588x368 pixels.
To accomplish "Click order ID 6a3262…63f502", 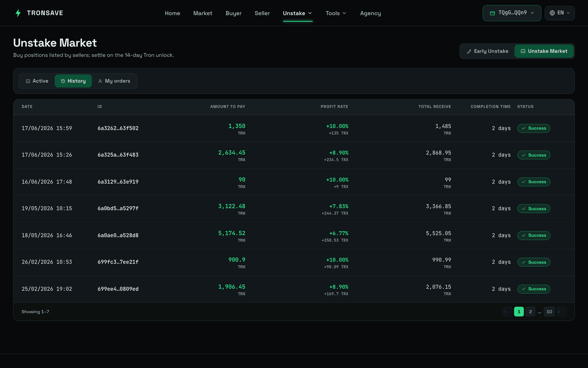I will tap(118, 128).
